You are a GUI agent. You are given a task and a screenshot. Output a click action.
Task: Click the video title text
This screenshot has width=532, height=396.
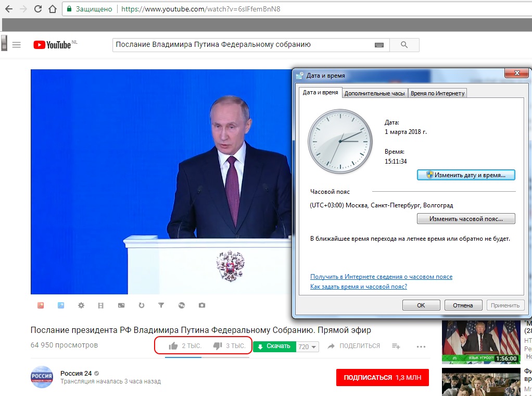coord(201,330)
